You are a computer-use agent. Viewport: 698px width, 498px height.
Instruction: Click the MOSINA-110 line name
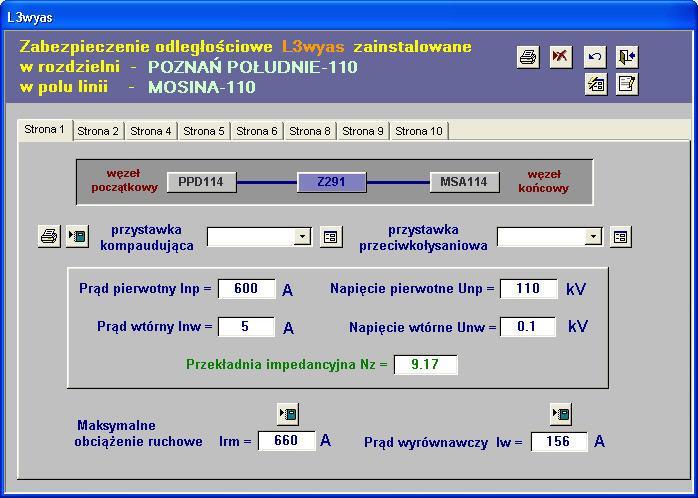[x=202, y=87]
